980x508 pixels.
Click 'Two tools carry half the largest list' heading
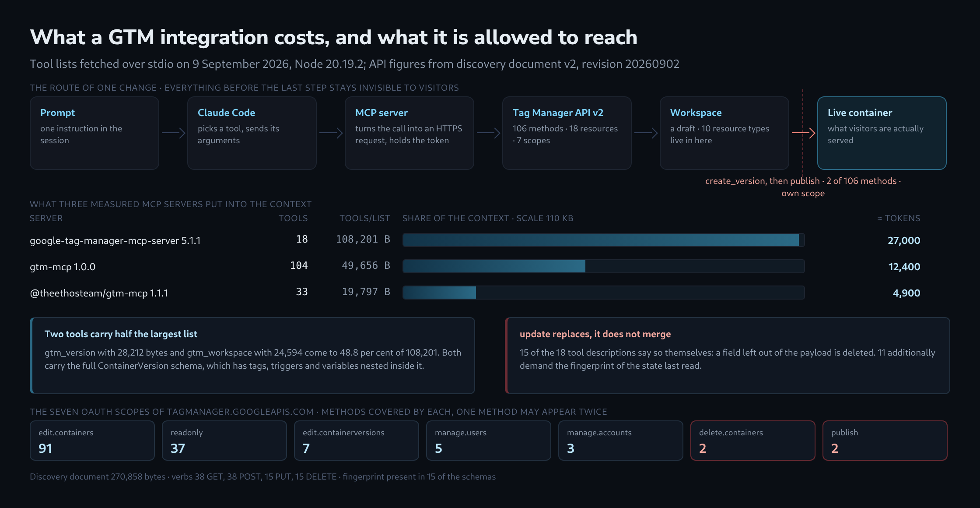[121, 334]
